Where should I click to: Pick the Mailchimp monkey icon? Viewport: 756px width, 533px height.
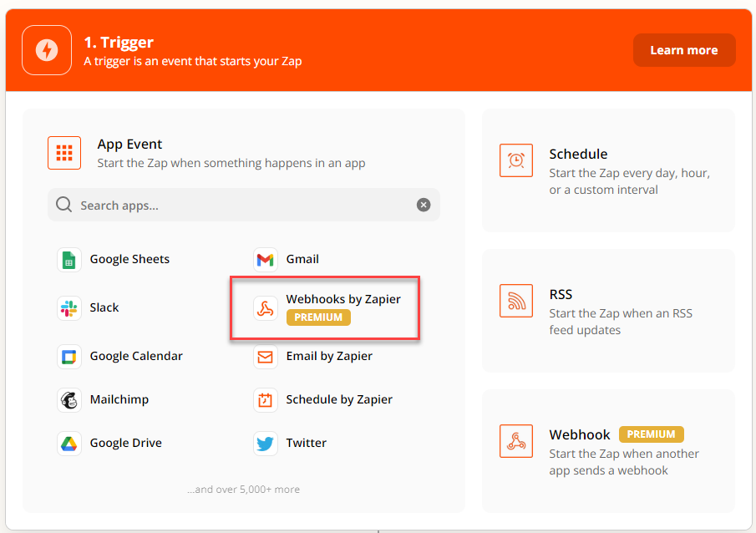[x=69, y=400]
